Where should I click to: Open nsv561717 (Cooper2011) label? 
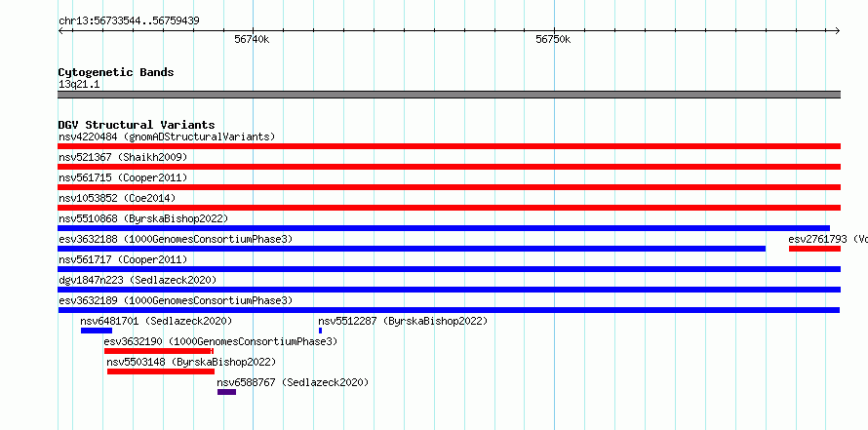pyautogui.click(x=123, y=259)
